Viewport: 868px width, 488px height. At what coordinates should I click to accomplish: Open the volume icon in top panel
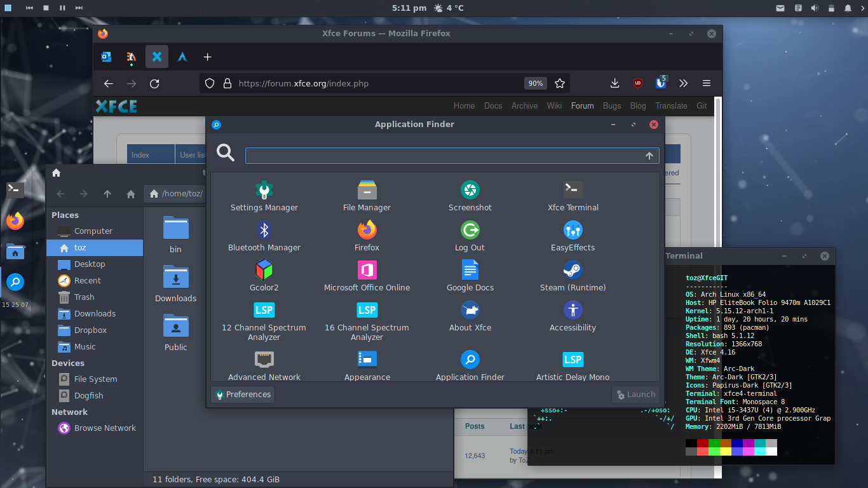815,8
